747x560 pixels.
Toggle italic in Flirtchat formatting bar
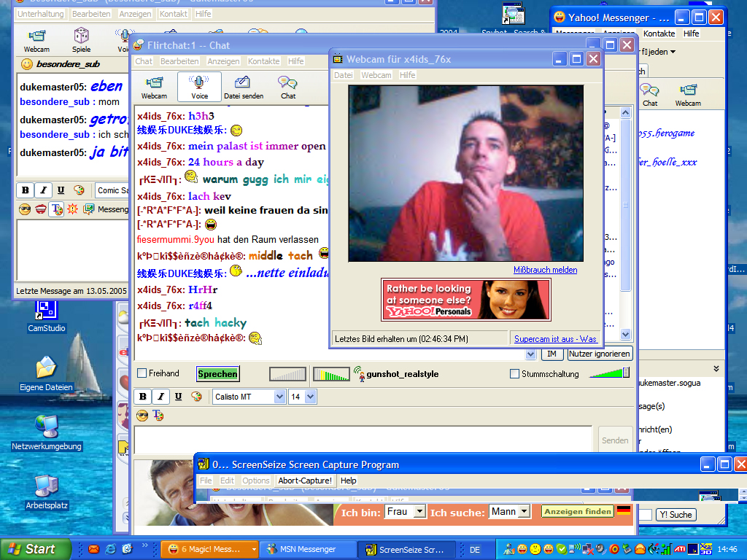pos(160,397)
